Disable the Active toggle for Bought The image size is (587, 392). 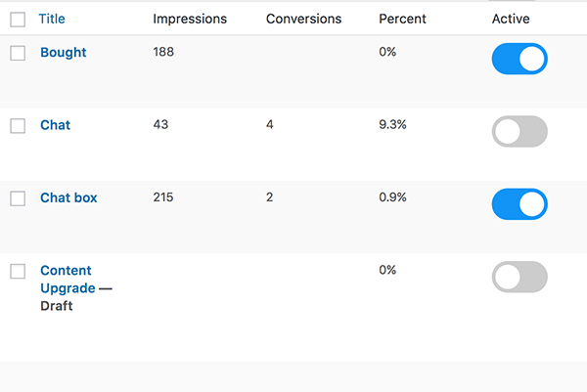(519, 59)
